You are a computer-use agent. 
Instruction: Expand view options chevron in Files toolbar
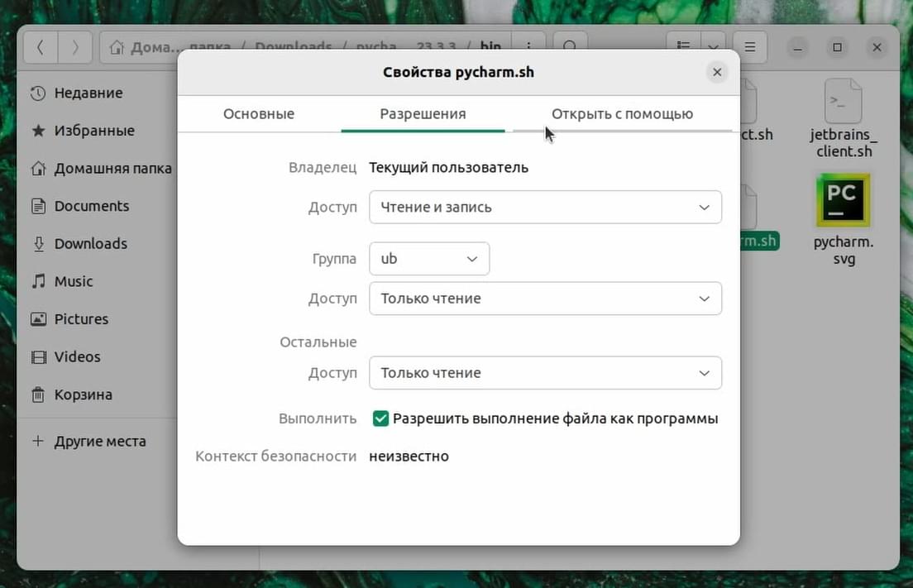coord(713,47)
